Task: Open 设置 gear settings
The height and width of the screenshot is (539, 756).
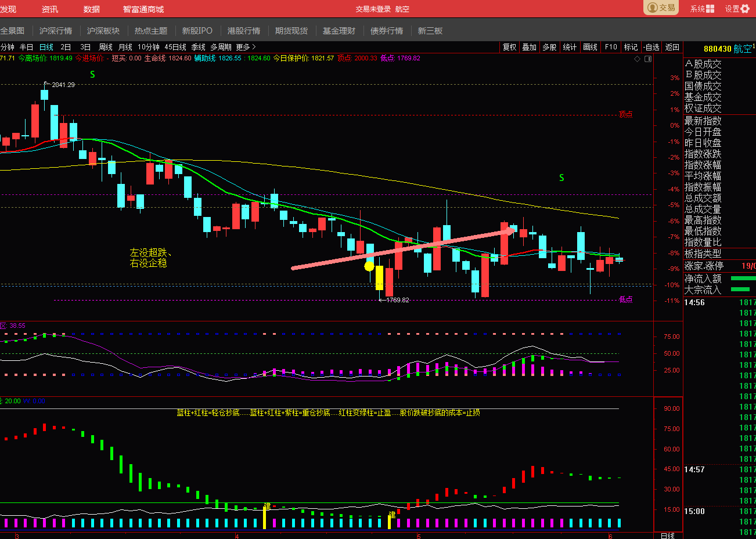Action: (x=745, y=9)
